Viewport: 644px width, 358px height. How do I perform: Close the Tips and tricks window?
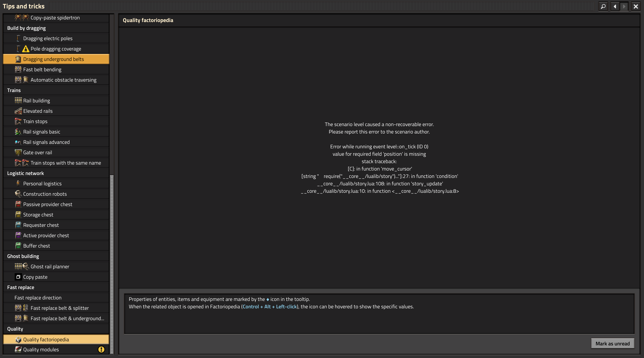click(x=636, y=6)
